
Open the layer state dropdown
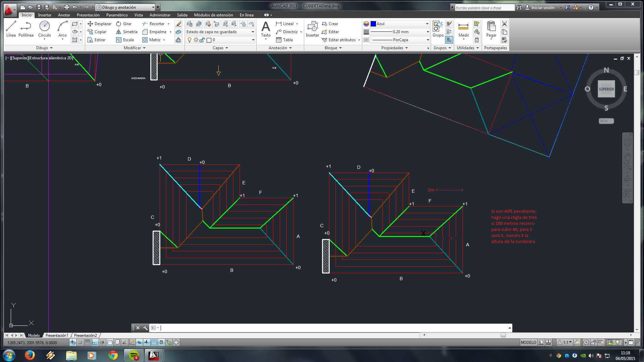pyautogui.click(x=220, y=32)
